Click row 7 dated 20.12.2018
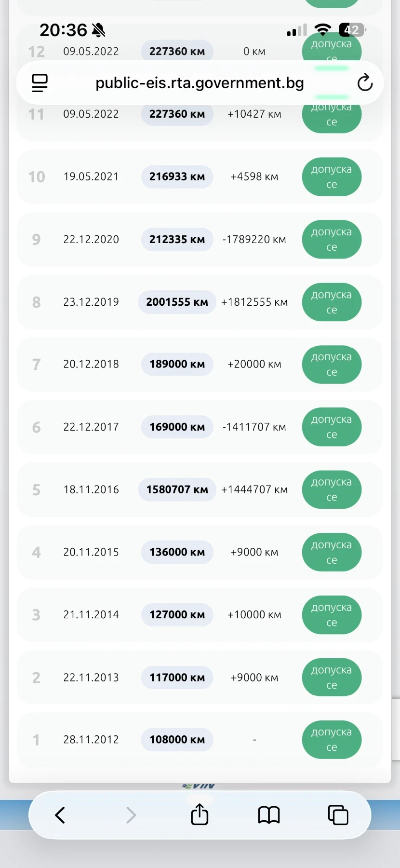 [200, 365]
